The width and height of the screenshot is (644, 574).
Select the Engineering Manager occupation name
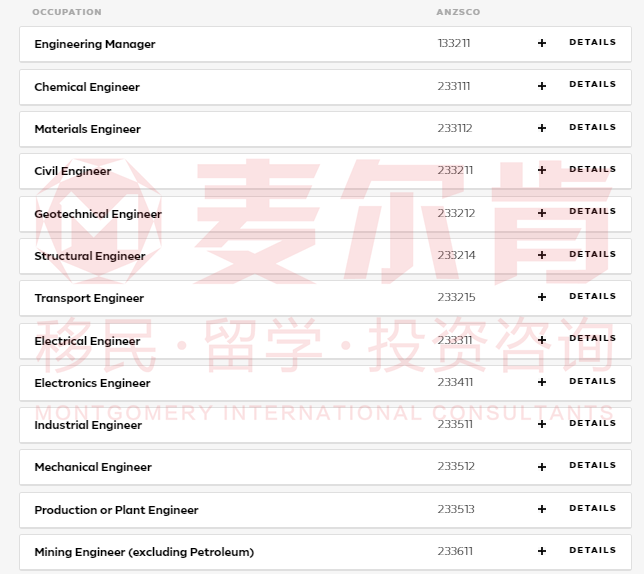point(95,44)
